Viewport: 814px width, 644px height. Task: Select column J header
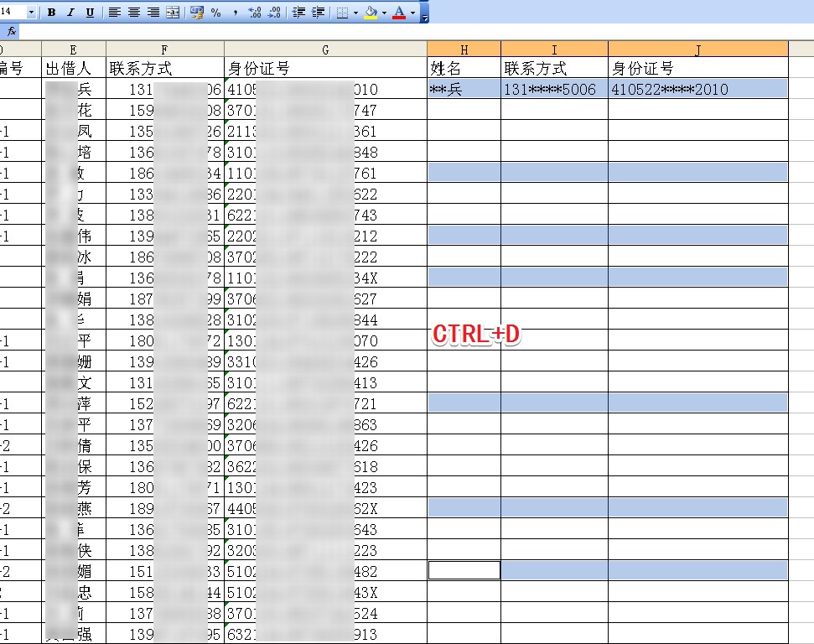[x=698, y=49]
